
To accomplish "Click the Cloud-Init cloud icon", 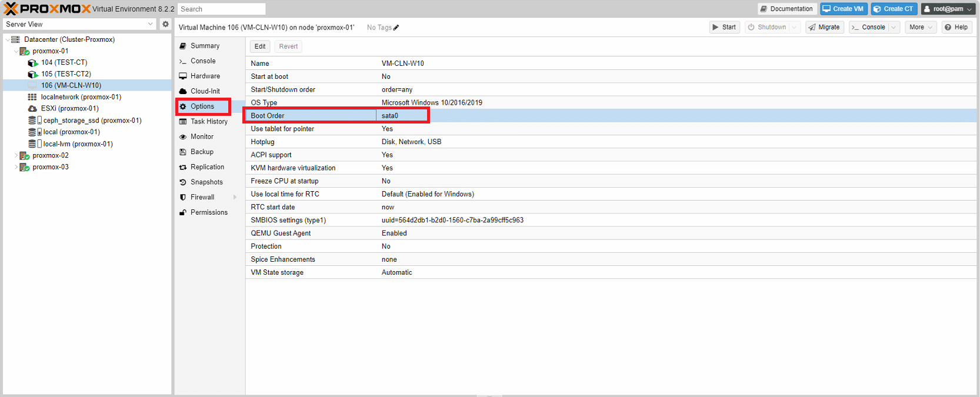I will (x=183, y=91).
